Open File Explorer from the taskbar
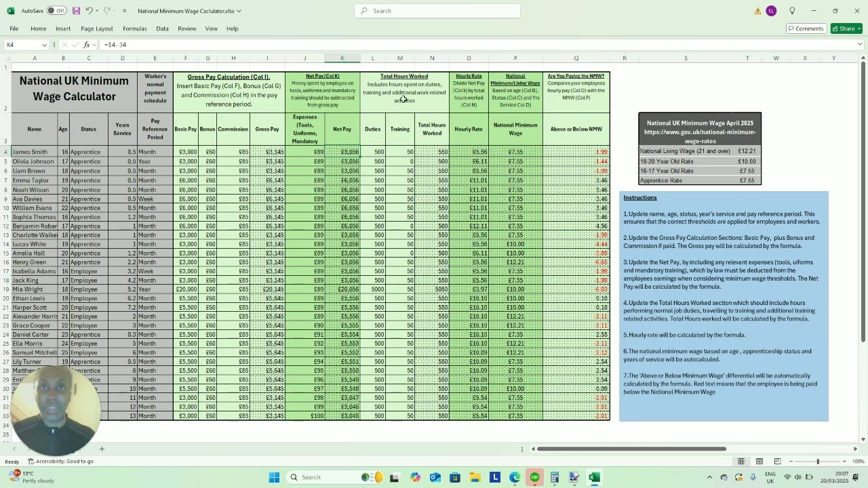The height and width of the screenshot is (488, 868). [475, 477]
